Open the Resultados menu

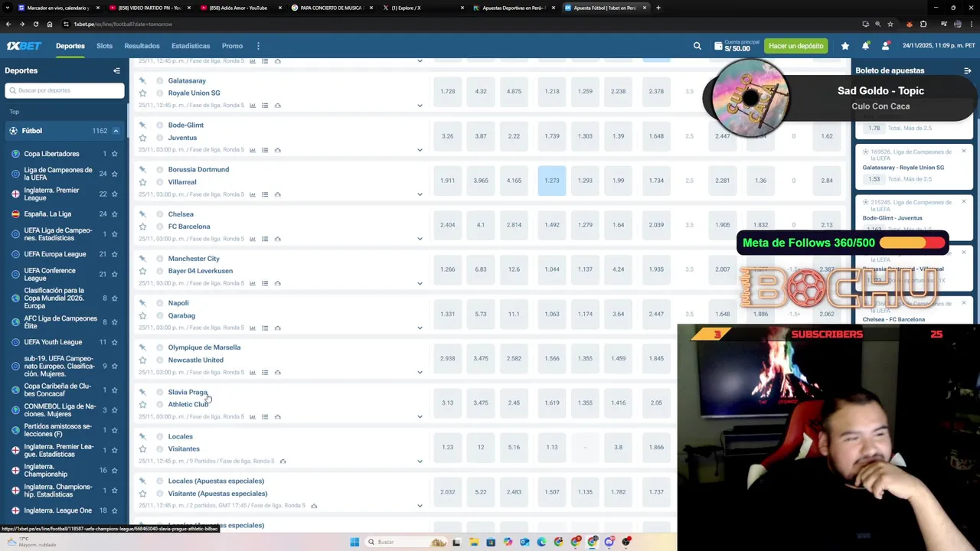[142, 46]
